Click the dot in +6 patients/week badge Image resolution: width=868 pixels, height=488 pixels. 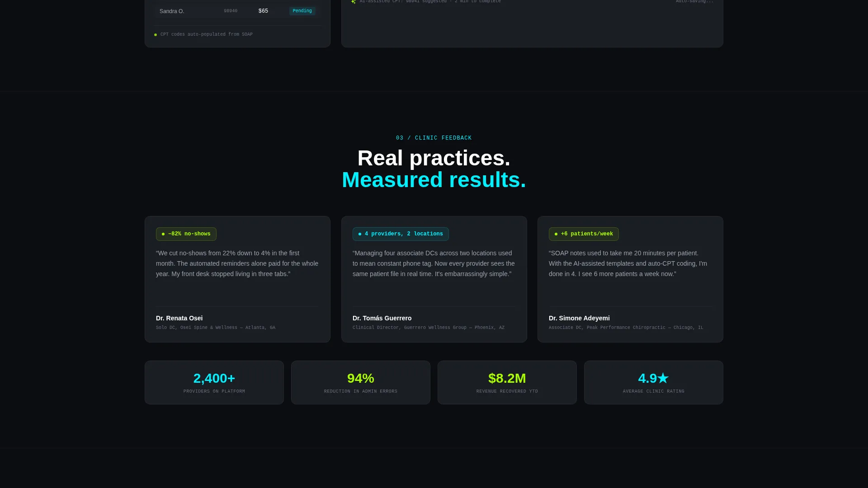[x=556, y=234]
